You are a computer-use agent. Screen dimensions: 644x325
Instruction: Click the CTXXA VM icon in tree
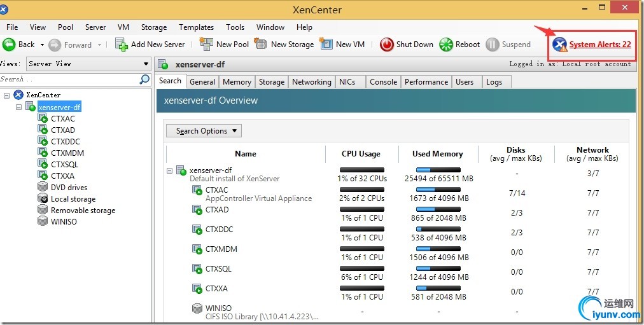[x=43, y=176]
